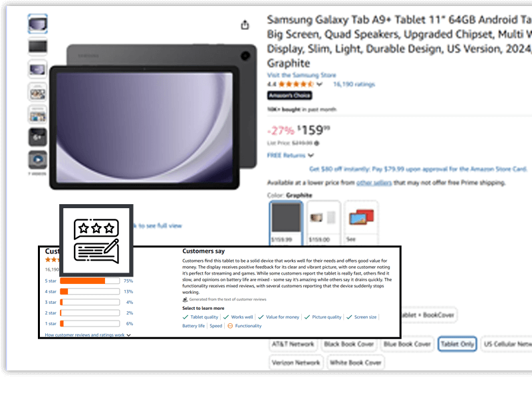Visit the Samsung Store link
The width and height of the screenshot is (532, 407).
[x=301, y=75]
